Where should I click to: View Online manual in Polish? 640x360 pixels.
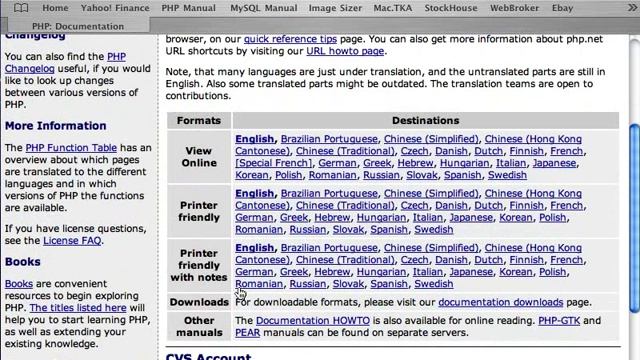[289, 175]
